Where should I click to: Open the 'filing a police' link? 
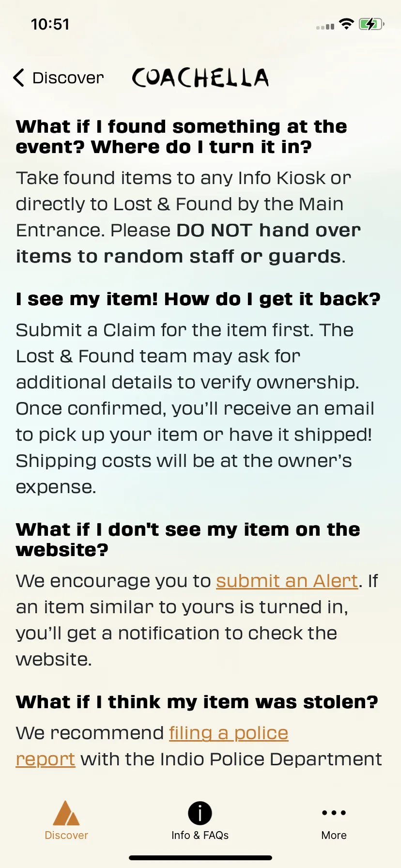click(x=229, y=733)
